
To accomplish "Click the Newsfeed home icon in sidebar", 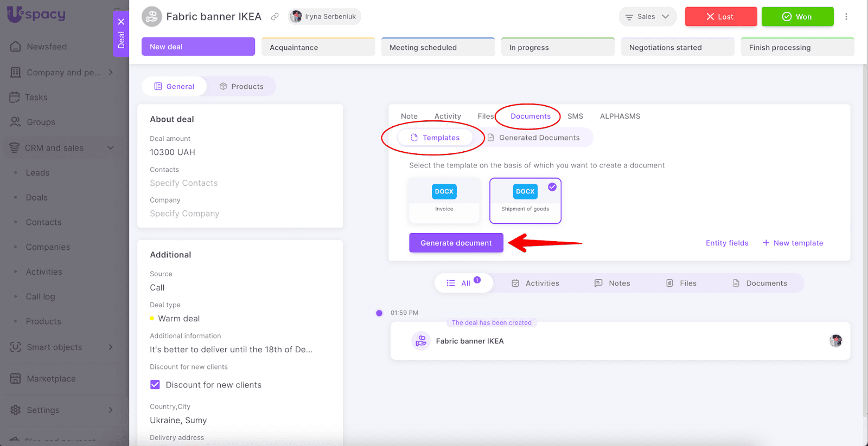I will coord(16,47).
